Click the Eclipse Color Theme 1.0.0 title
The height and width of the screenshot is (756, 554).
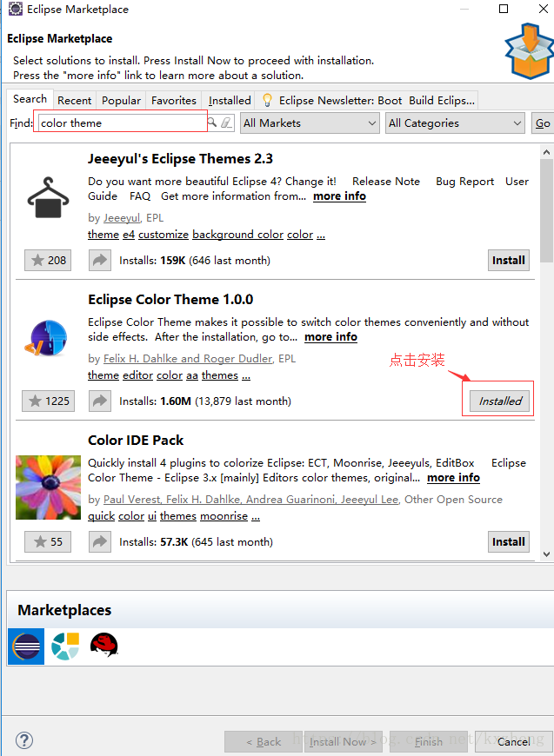click(x=170, y=300)
